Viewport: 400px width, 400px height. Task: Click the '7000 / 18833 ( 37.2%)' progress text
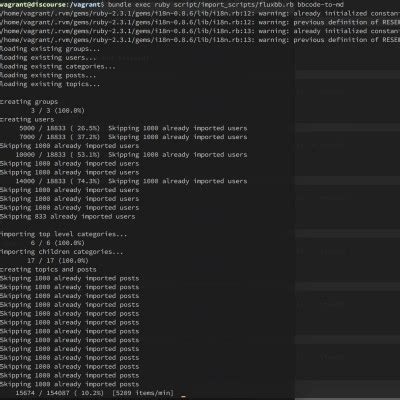click(x=59, y=137)
